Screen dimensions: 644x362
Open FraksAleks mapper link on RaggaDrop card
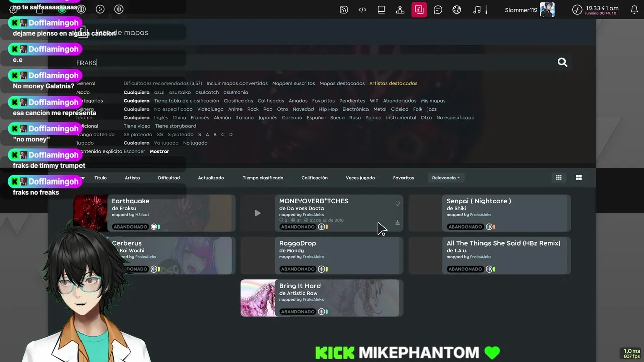coord(313,257)
